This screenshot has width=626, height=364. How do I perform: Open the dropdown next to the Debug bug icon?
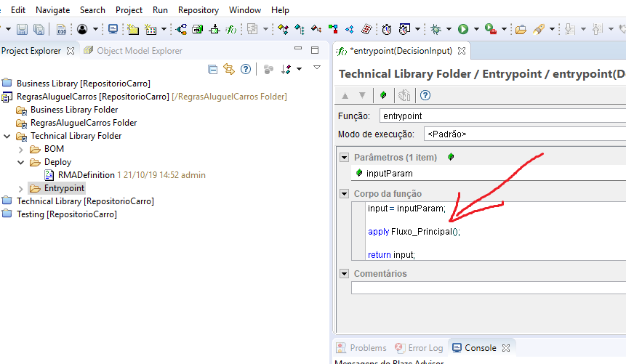pos(449,29)
